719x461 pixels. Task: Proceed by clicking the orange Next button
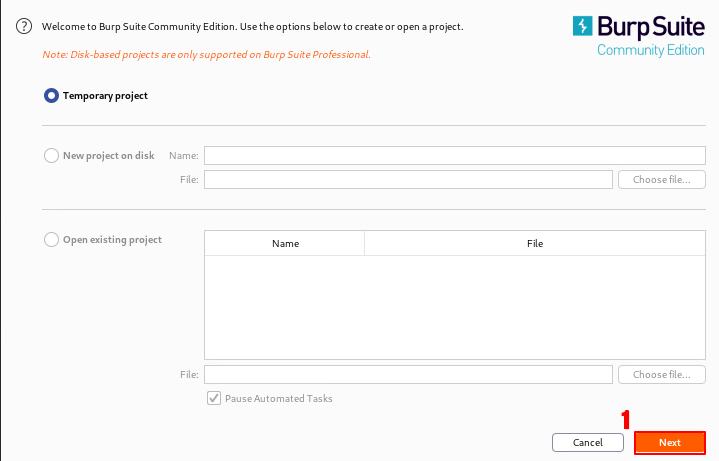(670, 442)
